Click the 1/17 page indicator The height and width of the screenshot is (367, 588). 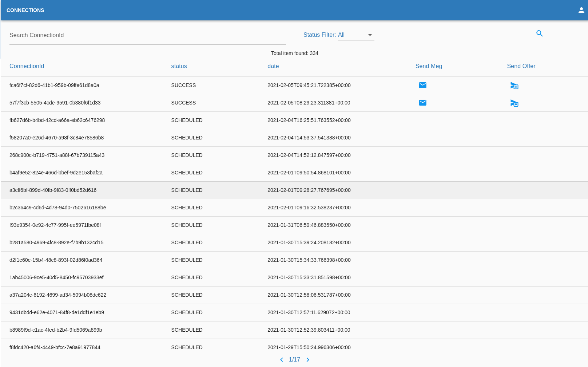point(294,360)
